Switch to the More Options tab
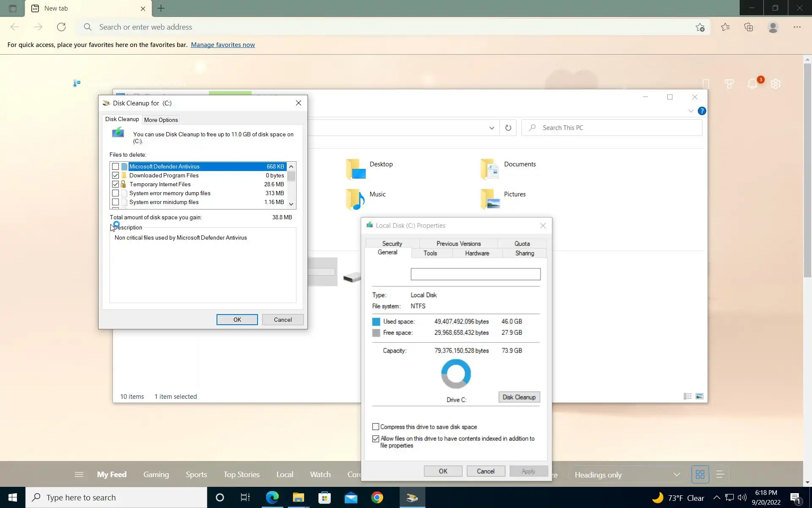Image resolution: width=812 pixels, height=508 pixels. click(161, 120)
